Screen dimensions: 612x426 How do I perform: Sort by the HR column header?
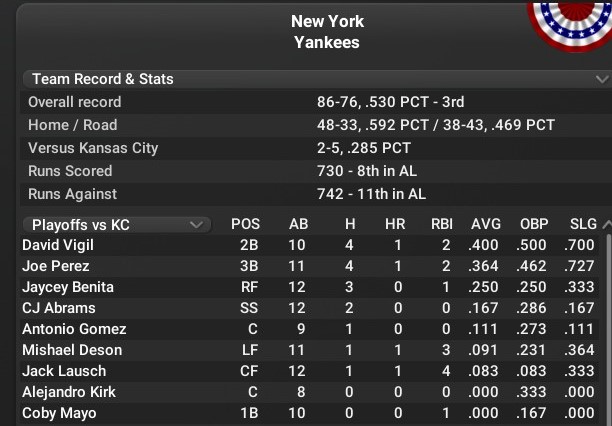(395, 224)
